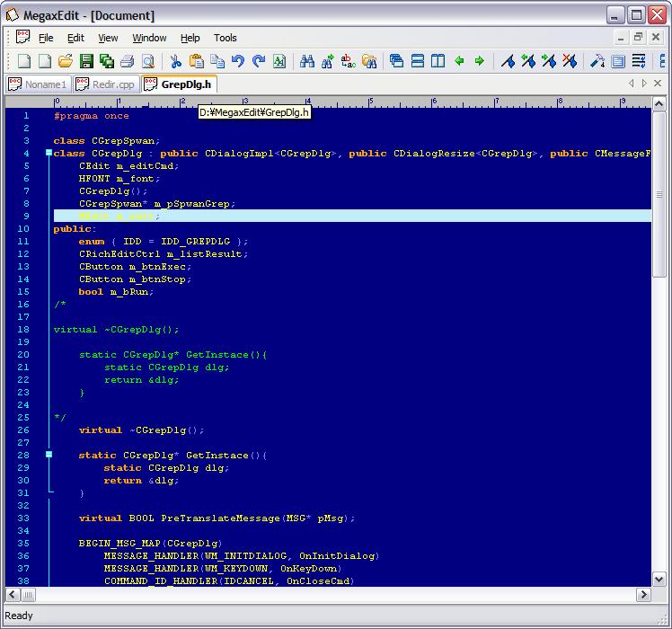
Task: Go forward with the green right arrow
Action: [480, 61]
